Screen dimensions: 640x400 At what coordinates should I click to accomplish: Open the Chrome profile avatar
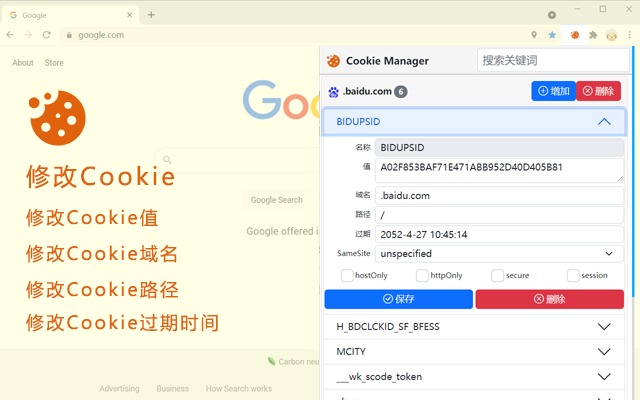point(611,36)
